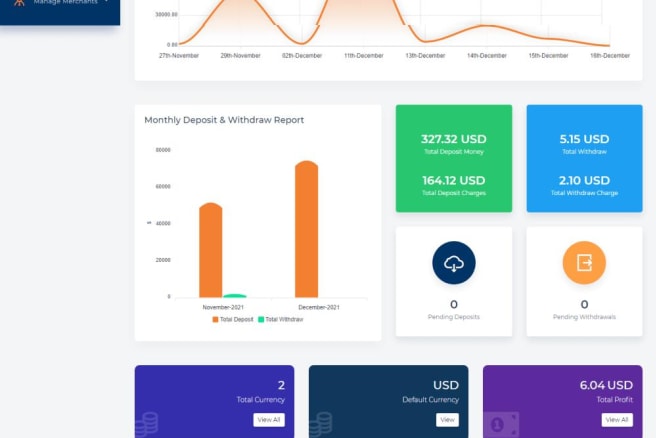Screen dimensions: 656x438
Task: Click the December-2021 axis label
Action: 319,307
